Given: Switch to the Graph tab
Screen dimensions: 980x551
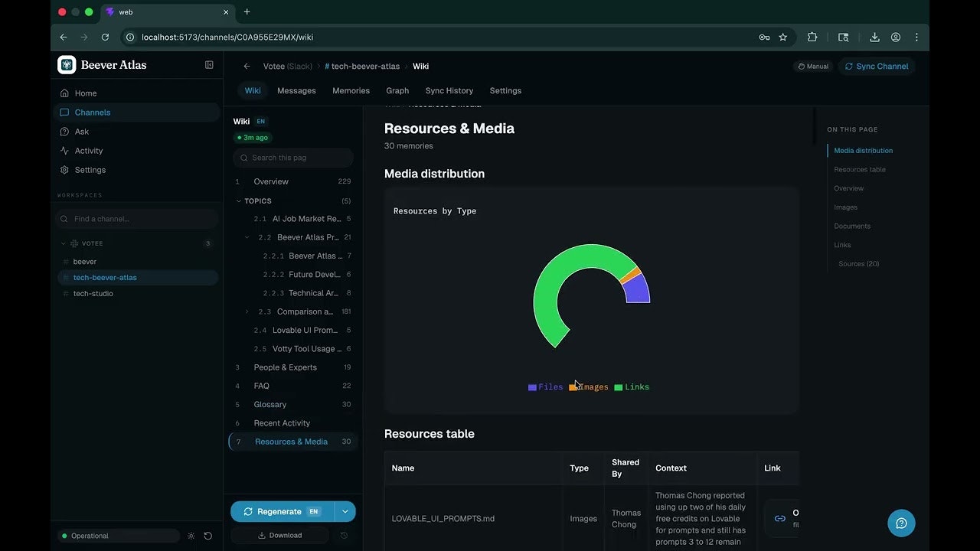Looking at the screenshot, I should click(x=397, y=90).
